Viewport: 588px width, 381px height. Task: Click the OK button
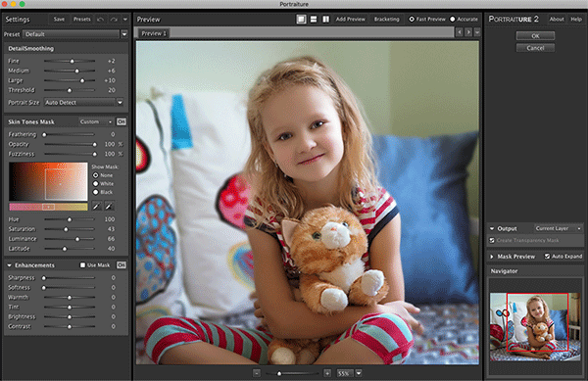pyautogui.click(x=535, y=36)
